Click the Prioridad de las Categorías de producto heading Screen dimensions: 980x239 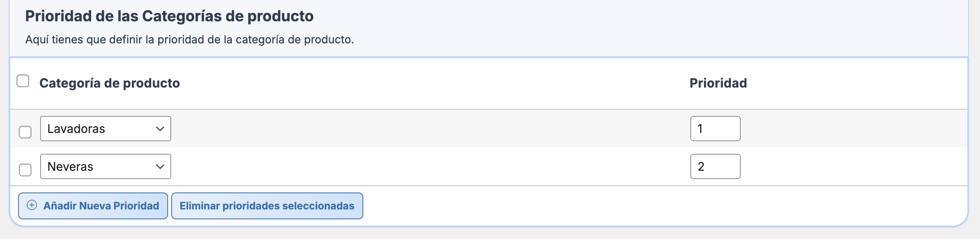[169, 16]
